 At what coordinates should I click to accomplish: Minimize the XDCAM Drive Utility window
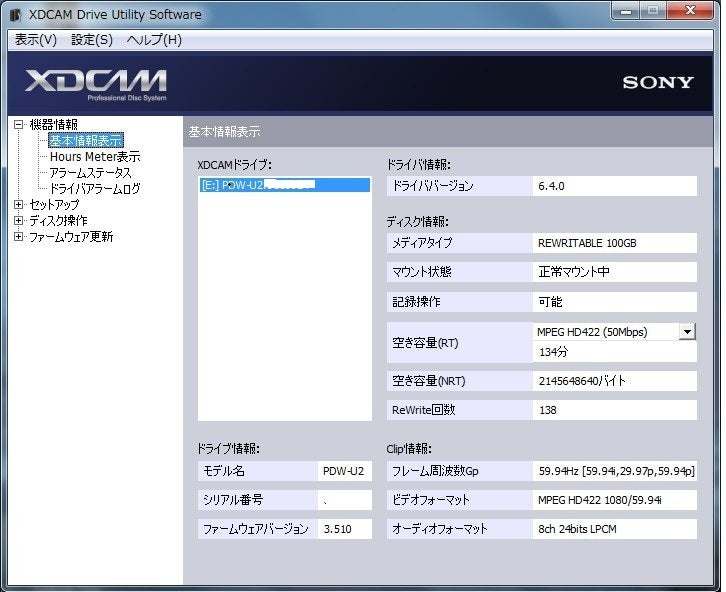pos(626,10)
